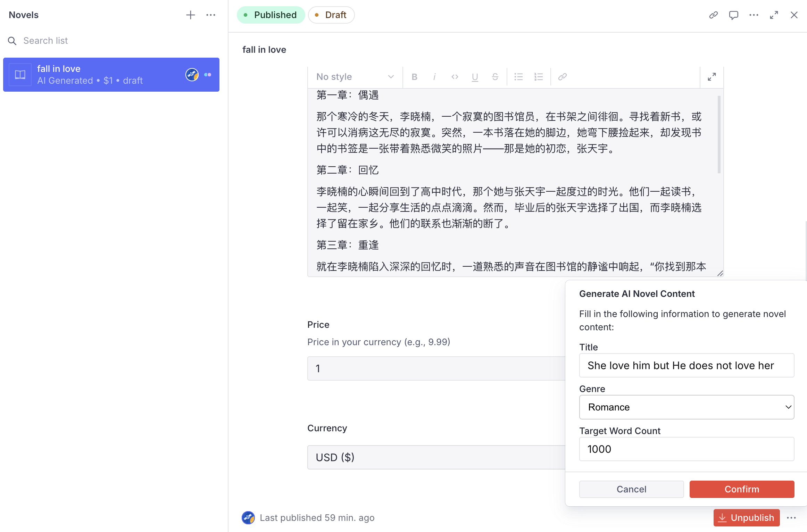Insert a numbered list

coord(539,77)
